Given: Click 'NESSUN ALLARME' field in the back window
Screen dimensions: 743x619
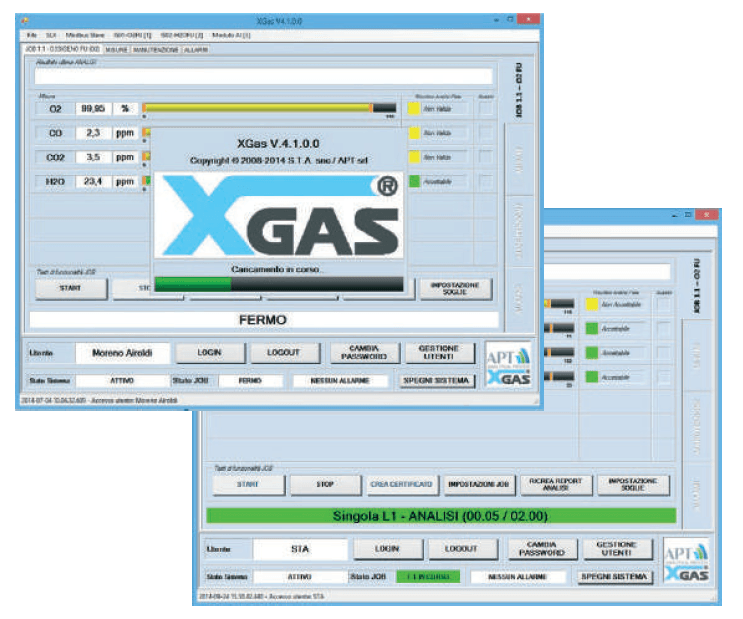Looking at the screenshot, I should pos(518,577).
